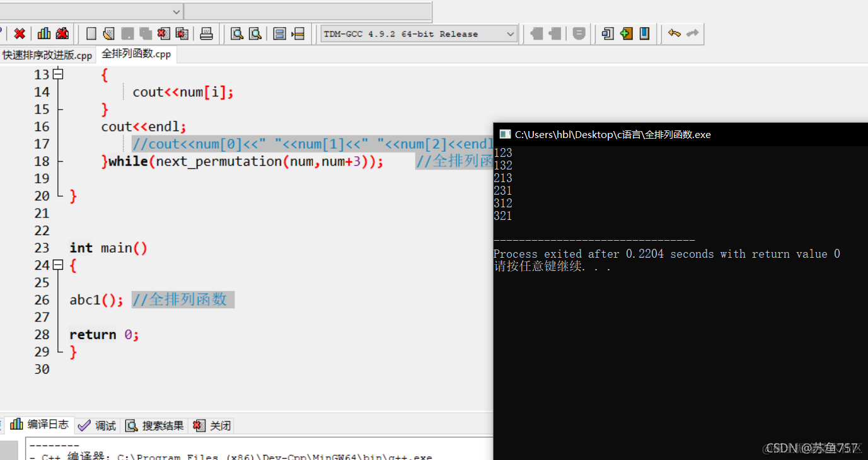Open the second member dropdown at top

308,11
